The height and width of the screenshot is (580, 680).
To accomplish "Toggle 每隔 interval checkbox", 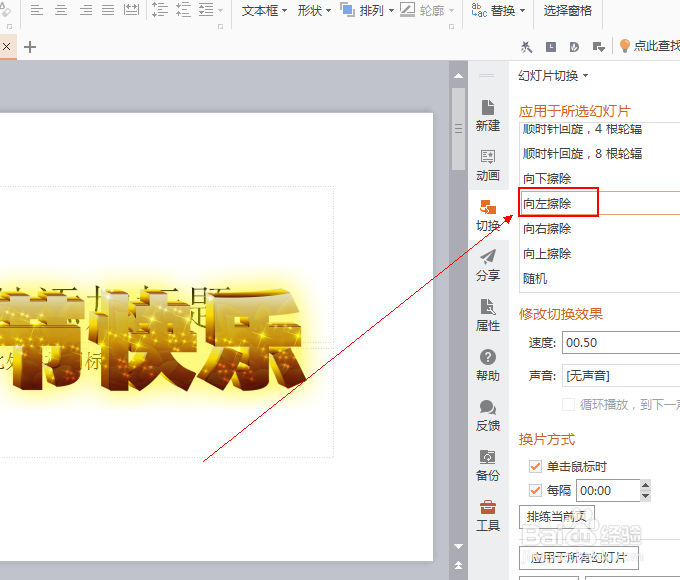I will 535,491.
